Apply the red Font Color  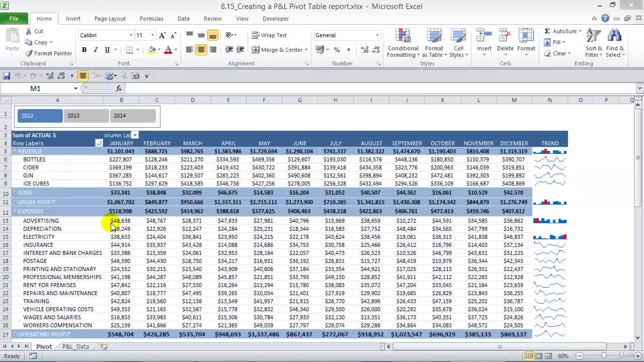[x=168, y=50]
